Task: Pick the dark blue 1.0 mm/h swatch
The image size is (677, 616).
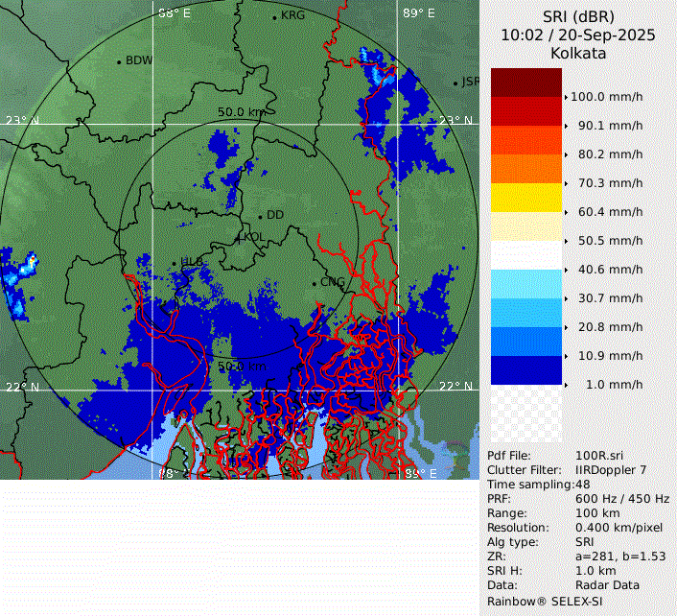Action: pyautogui.click(x=525, y=370)
